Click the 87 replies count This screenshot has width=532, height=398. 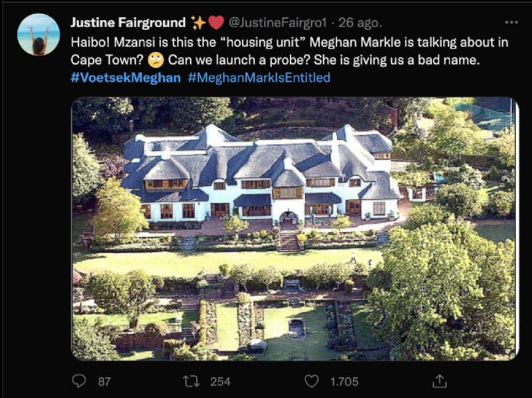pos(104,381)
